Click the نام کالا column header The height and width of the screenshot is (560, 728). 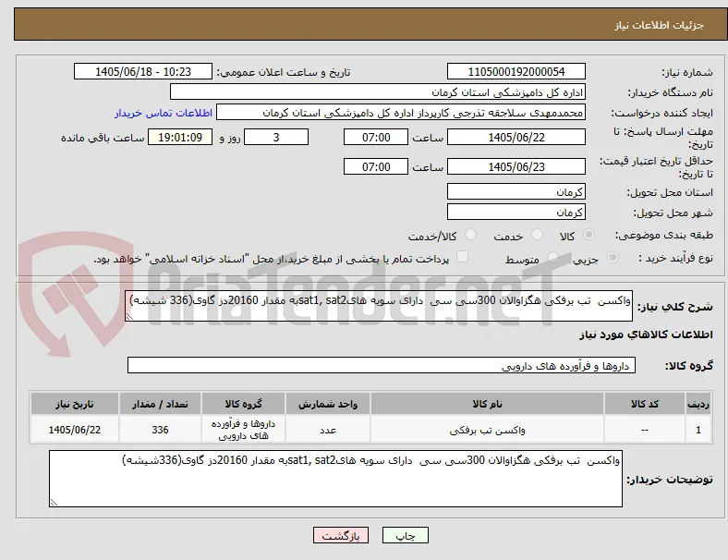pos(487,404)
